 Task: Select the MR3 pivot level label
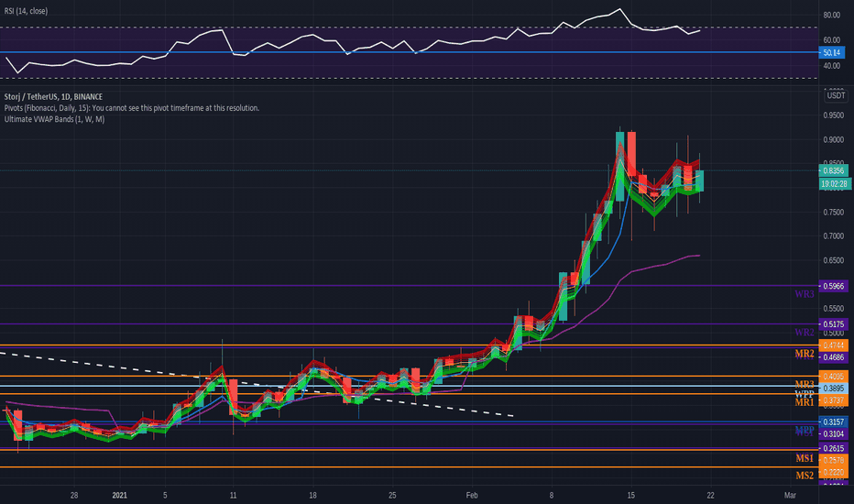805,385
